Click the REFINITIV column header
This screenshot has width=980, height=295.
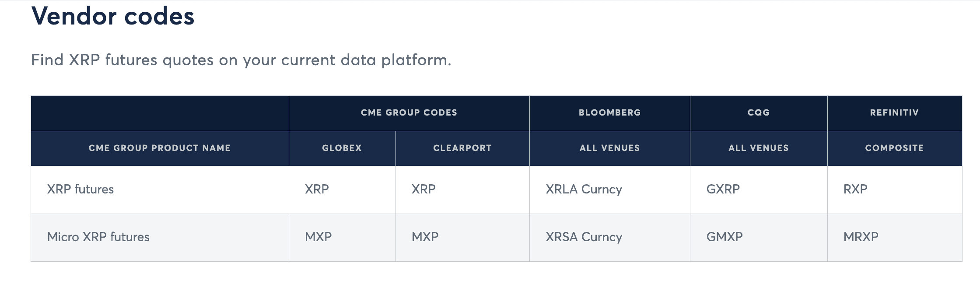click(894, 112)
